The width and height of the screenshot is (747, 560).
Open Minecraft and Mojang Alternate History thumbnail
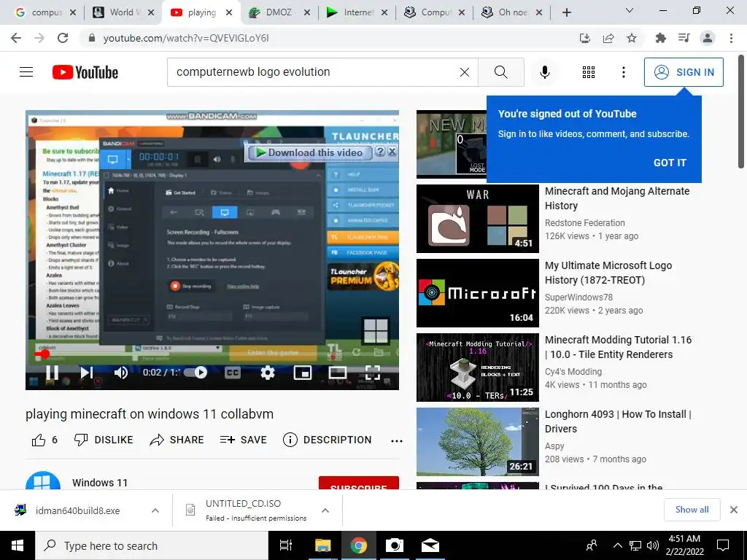pyautogui.click(x=478, y=219)
